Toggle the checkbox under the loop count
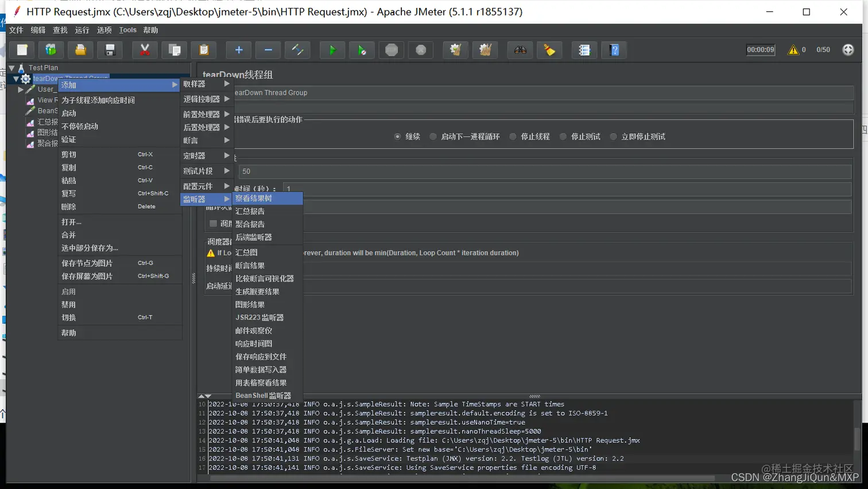This screenshot has height=489, width=868. (213, 224)
